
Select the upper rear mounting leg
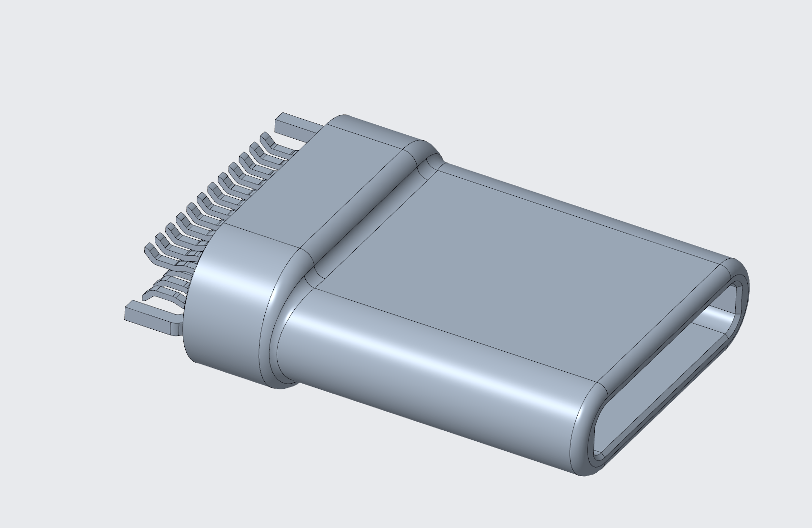[298, 127]
